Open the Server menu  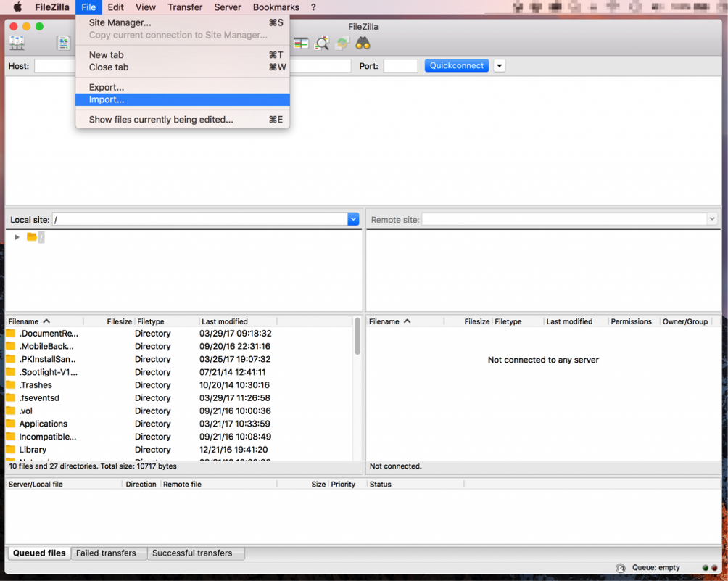pos(228,7)
